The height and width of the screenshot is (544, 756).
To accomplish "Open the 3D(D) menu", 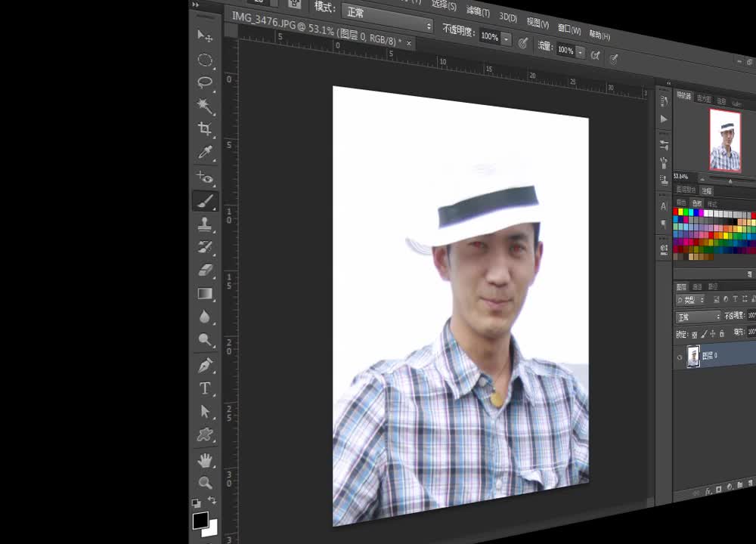I will [x=508, y=17].
